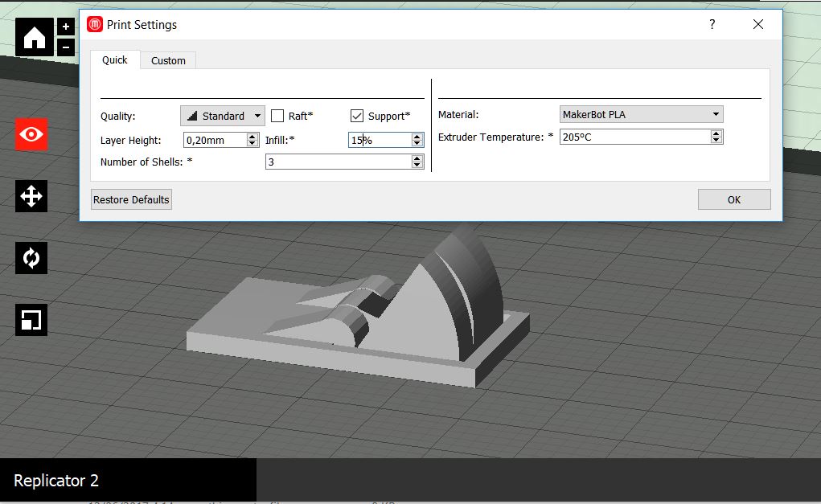Select the Rotate (Turn) tool
The height and width of the screenshot is (504, 821).
pos(31,258)
